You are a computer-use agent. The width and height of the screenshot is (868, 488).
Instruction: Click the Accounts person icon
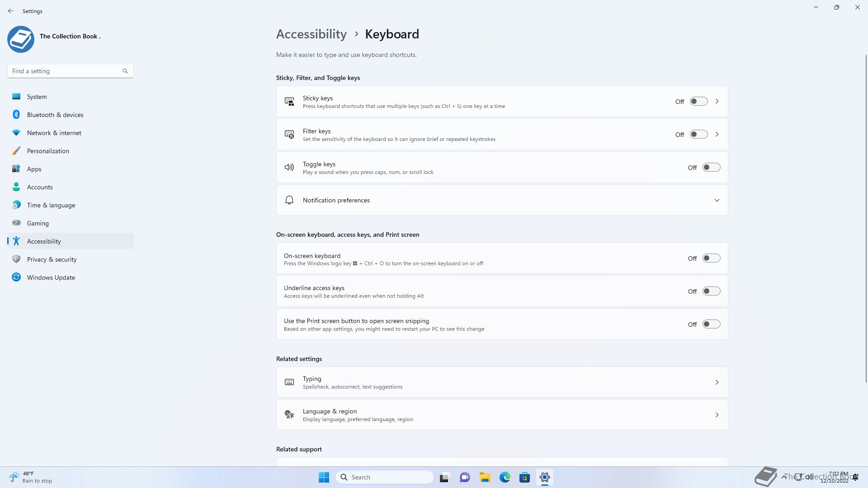click(16, 187)
